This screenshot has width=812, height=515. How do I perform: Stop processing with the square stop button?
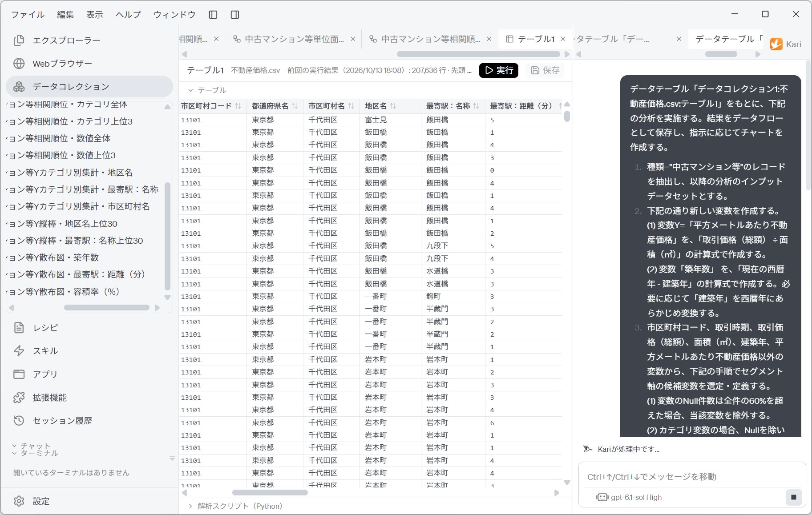[794, 497]
